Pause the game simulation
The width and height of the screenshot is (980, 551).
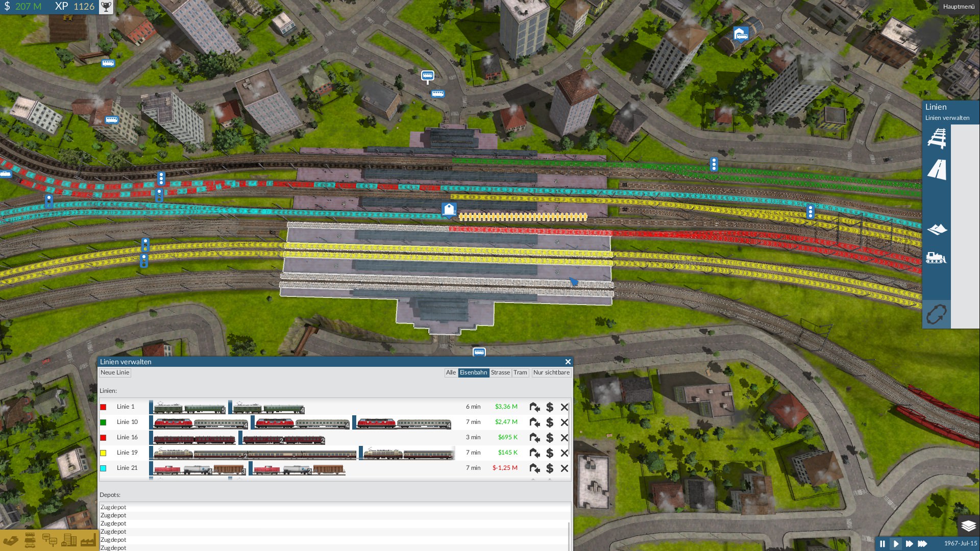click(x=883, y=544)
